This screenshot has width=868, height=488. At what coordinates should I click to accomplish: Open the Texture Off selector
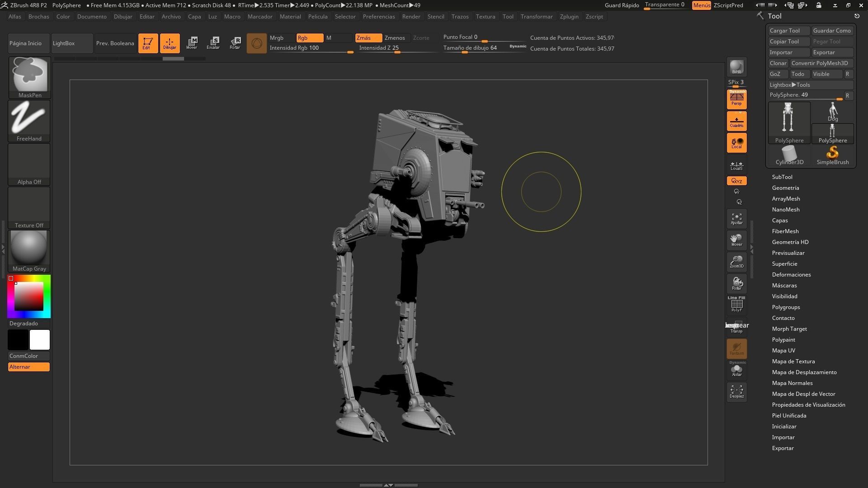29,208
